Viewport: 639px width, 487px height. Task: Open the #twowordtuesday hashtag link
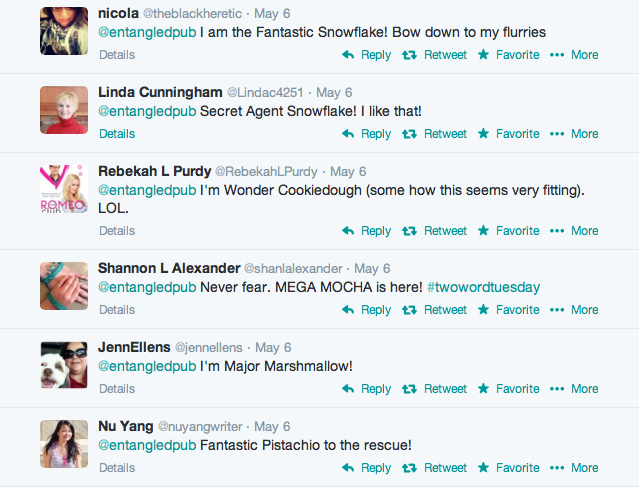483,288
